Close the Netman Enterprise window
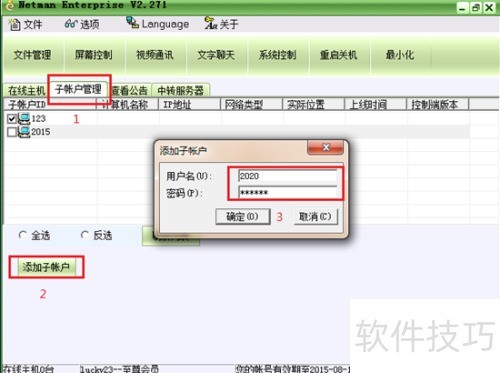Viewport: 500px width, 373px height. pos(490,7)
